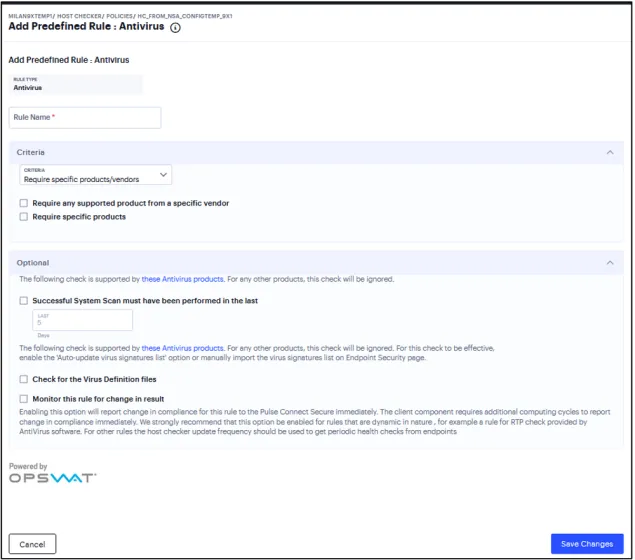This screenshot has height=560, width=635.
Task: Click POLICIES in the breadcrumb
Action: point(119,16)
